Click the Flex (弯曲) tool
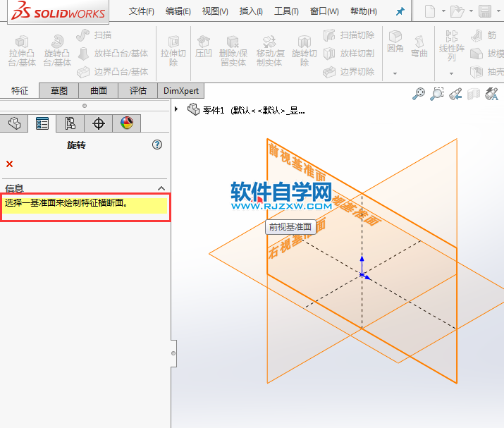Screen dimensions: 504x428 (x=419, y=47)
